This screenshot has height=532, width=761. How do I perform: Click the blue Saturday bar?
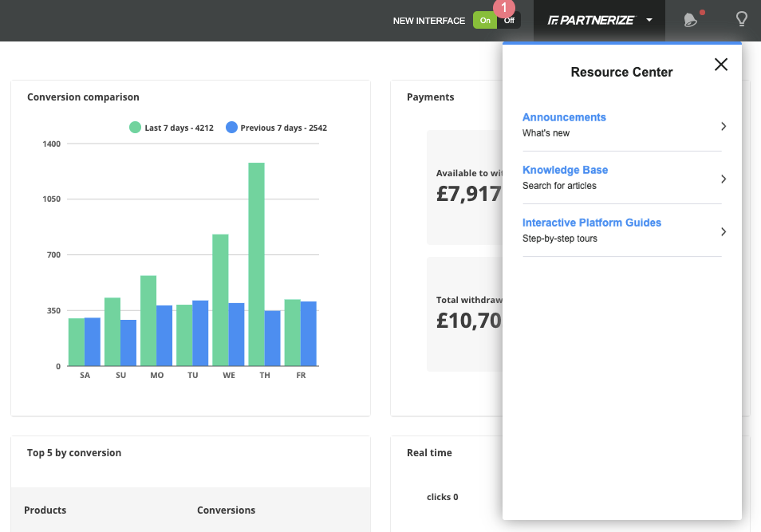coord(93,341)
